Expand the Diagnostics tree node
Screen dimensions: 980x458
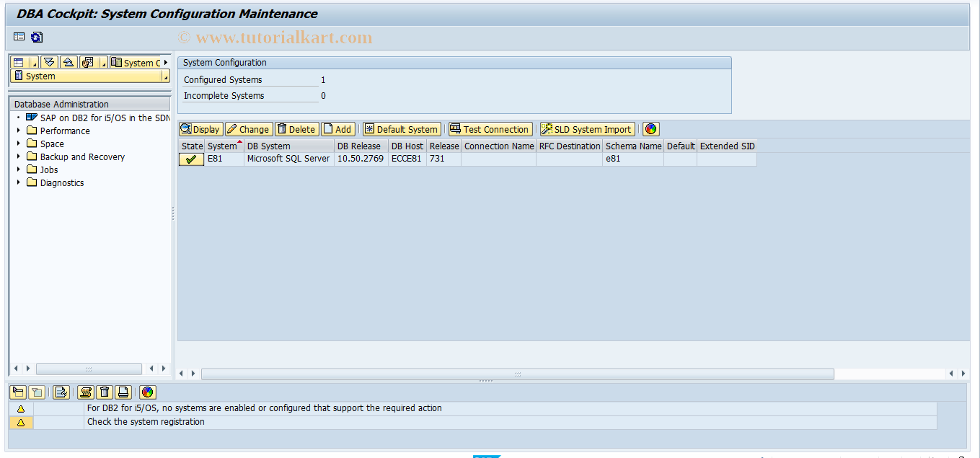point(19,182)
